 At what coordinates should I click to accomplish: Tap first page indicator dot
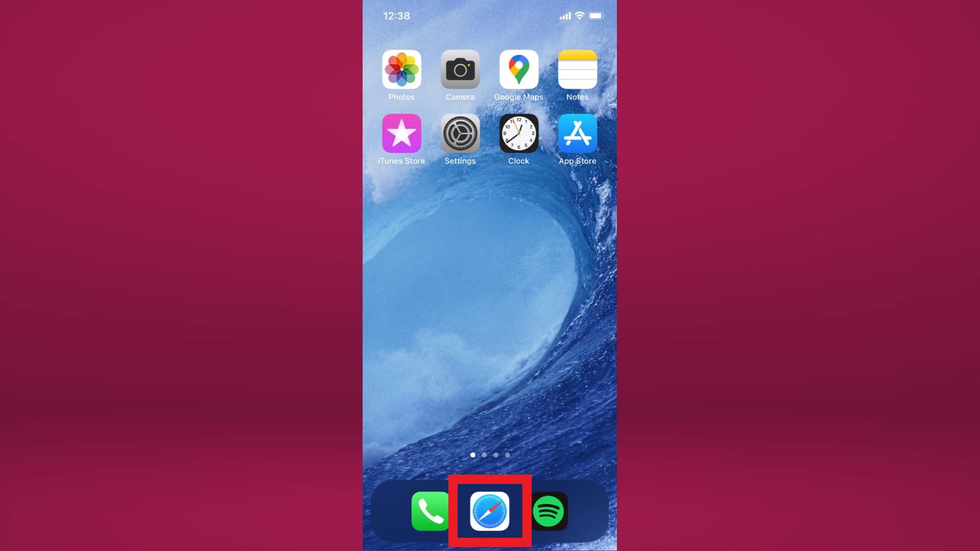[472, 455]
